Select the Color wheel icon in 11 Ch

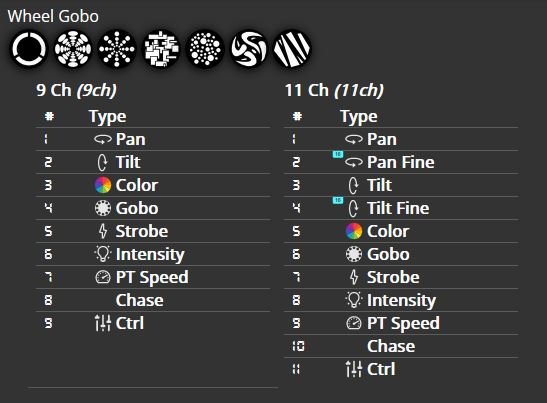(354, 231)
